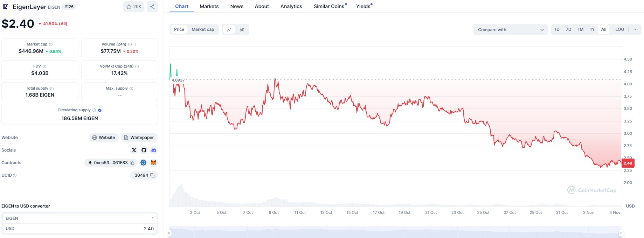Expand Volume (24h) details chevron
The height and width of the screenshot is (238, 644).
tap(136, 44)
